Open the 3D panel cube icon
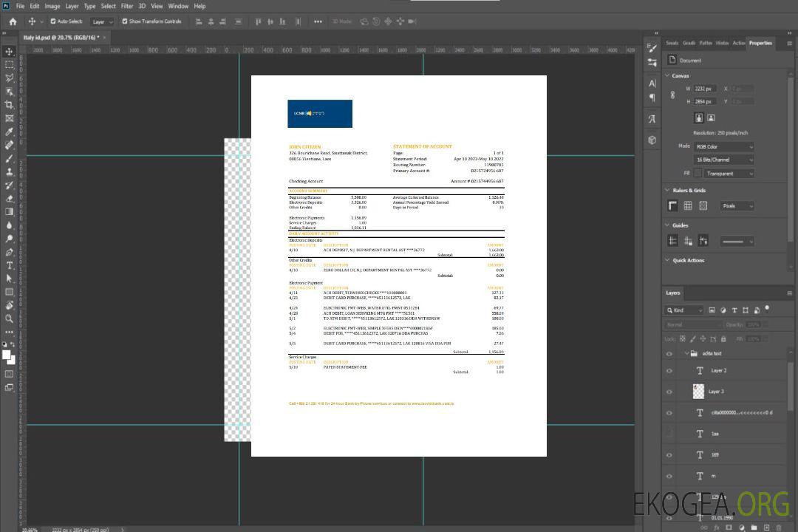Screen dimensions: 798x532 [652, 140]
